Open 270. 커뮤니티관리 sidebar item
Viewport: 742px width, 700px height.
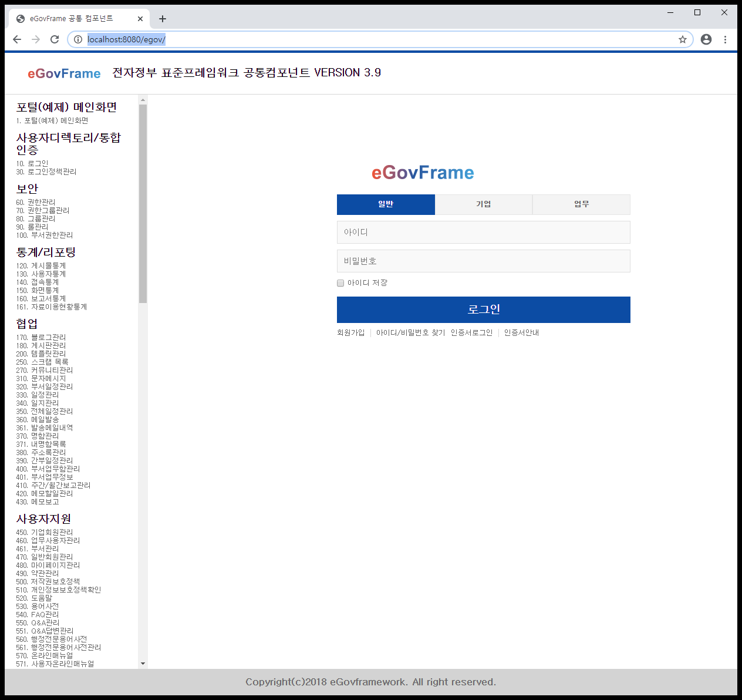pyautogui.click(x=45, y=370)
